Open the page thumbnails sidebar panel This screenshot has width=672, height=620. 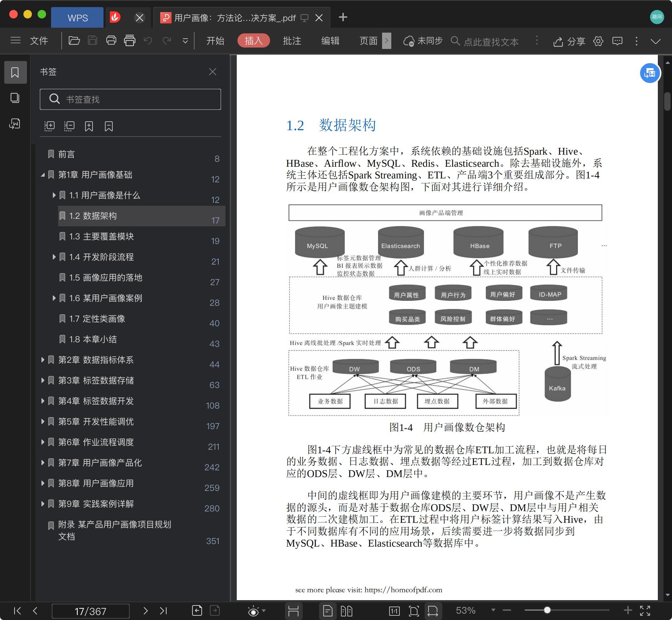pos(15,98)
